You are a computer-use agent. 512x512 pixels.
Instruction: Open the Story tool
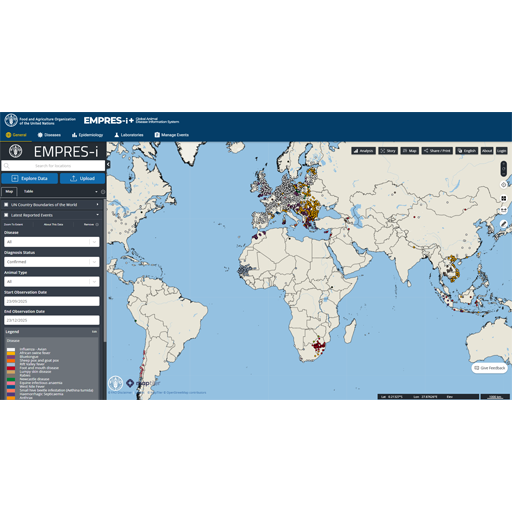pyautogui.click(x=388, y=151)
